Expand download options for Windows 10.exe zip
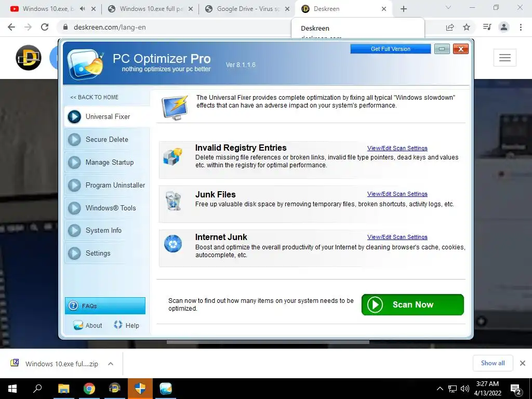 (111, 364)
